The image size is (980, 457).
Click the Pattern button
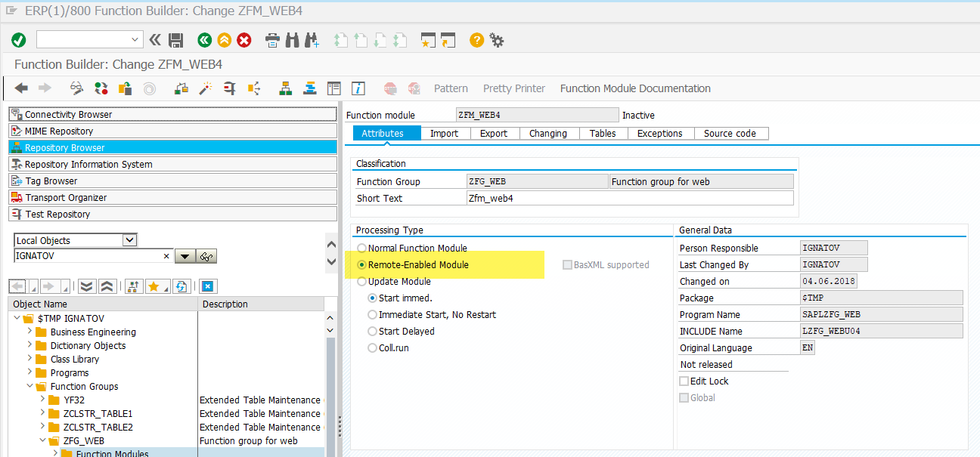click(451, 88)
